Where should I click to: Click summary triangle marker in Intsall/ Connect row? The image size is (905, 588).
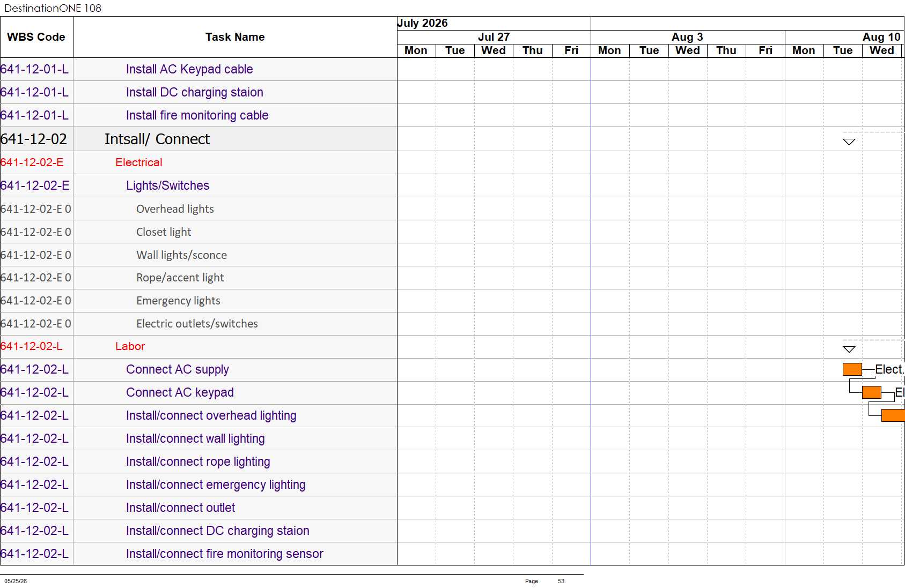(x=849, y=142)
